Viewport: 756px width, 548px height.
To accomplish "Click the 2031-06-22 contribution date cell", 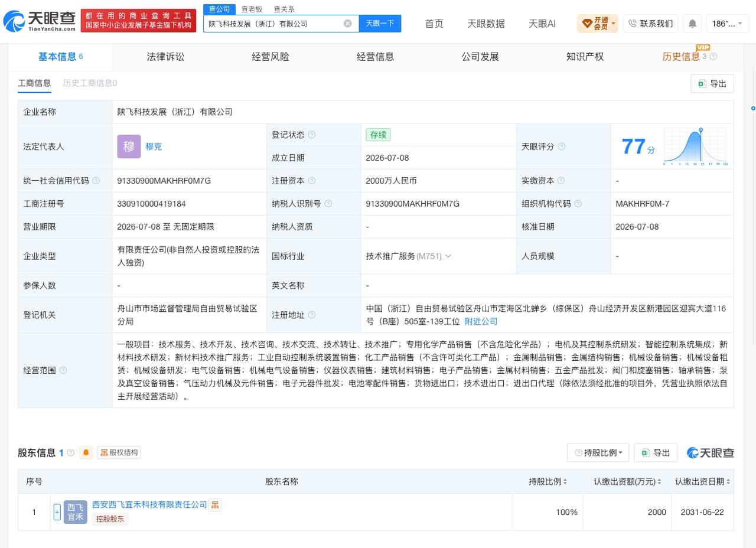I will click(x=702, y=512).
